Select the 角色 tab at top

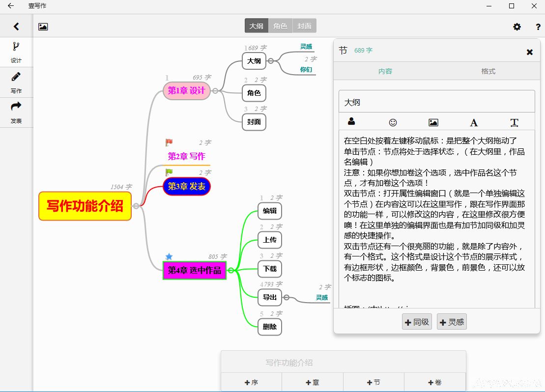(x=280, y=26)
